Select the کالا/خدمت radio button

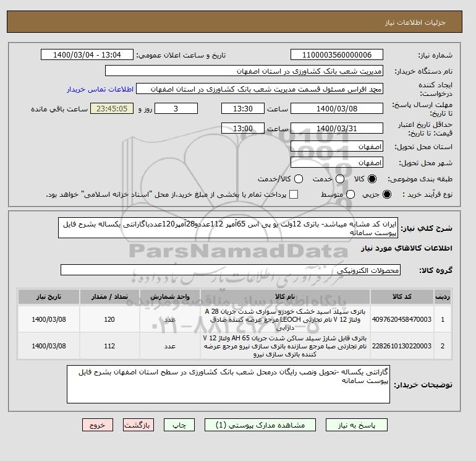coord(299,179)
